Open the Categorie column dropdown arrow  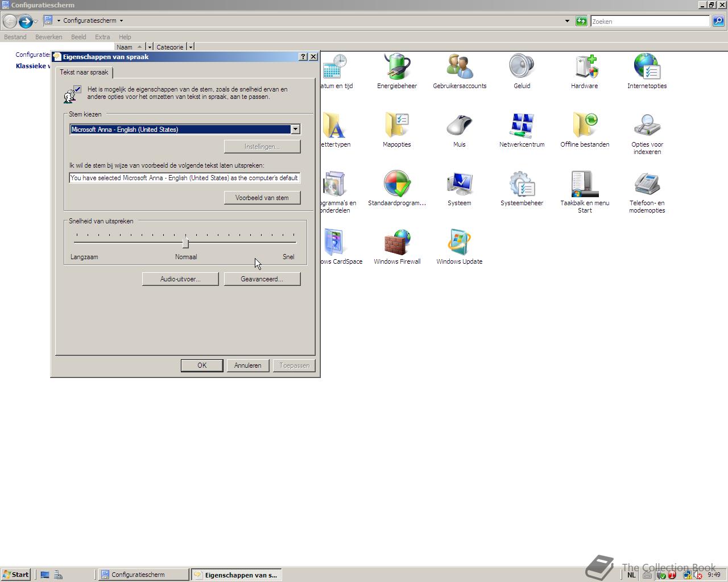click(x=191, y=47)
